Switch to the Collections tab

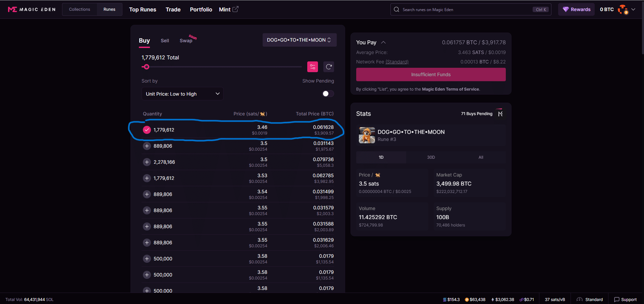point(79,9)
